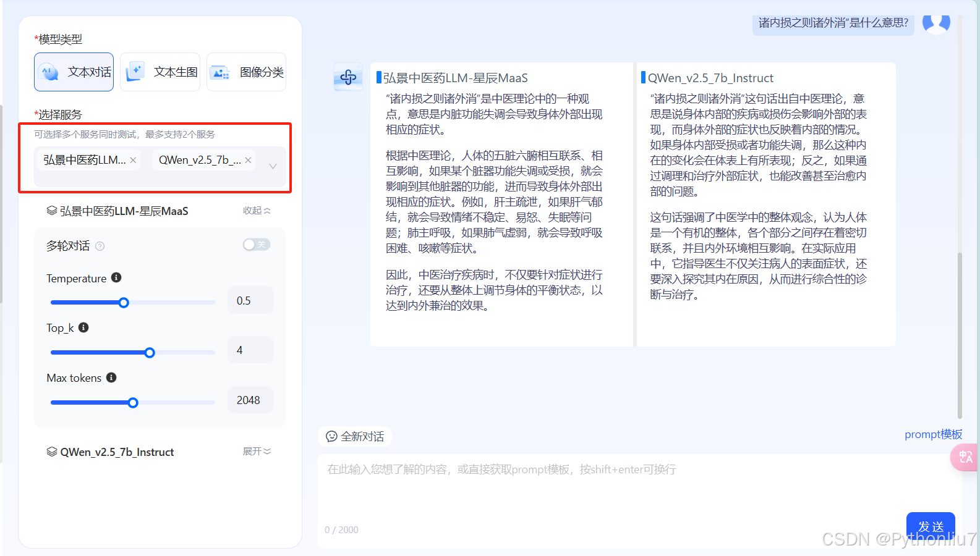The image size is (980, 556).
Task: Toggle the 多轮对话 switch
Action: [x=257, y=245]
